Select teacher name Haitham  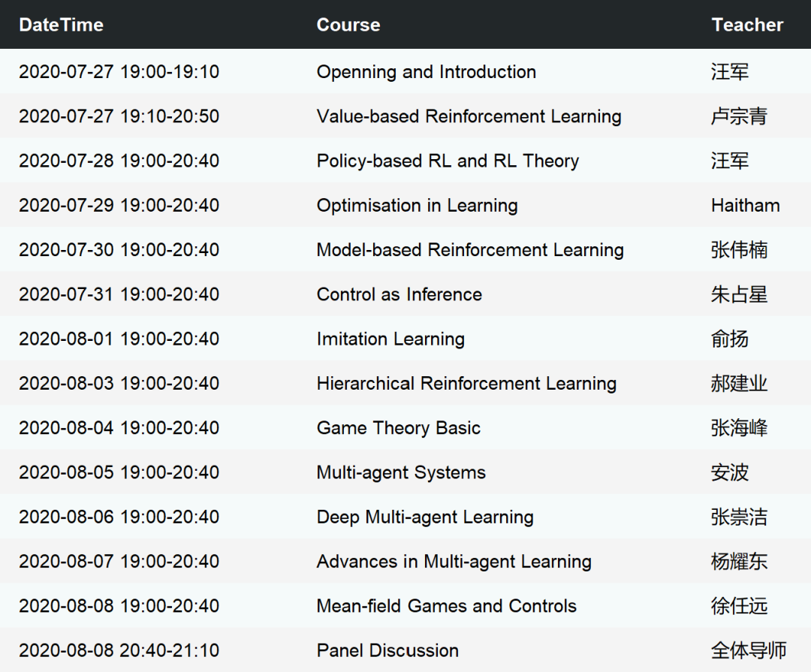[745, 206]
